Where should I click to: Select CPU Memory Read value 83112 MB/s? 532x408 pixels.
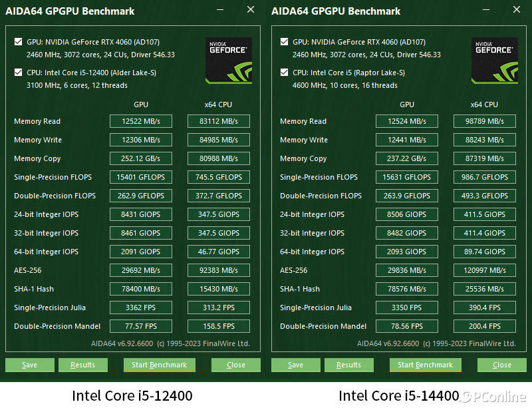tap(219, 121)
